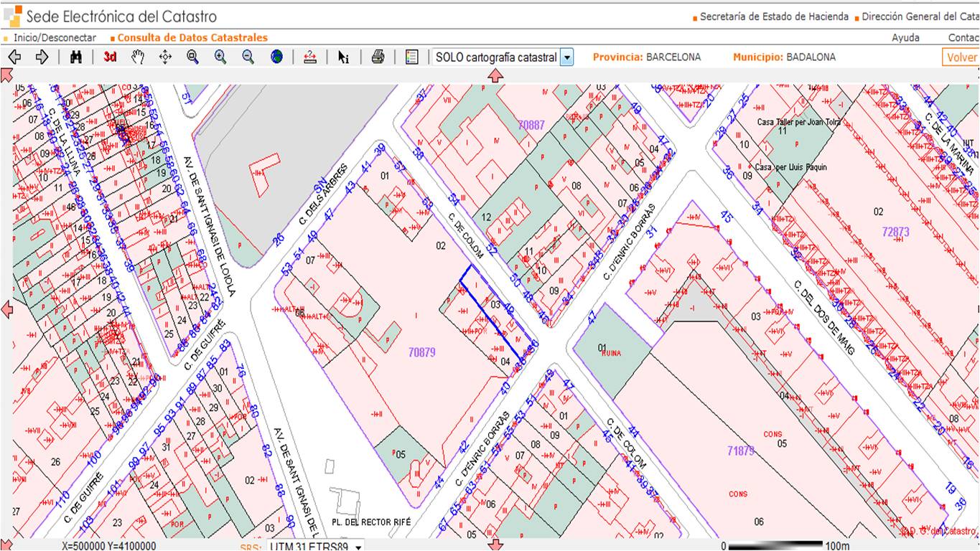Click the zoom in magnifier
This screenshot has height=551, width=980.
[x=220, y=57]
